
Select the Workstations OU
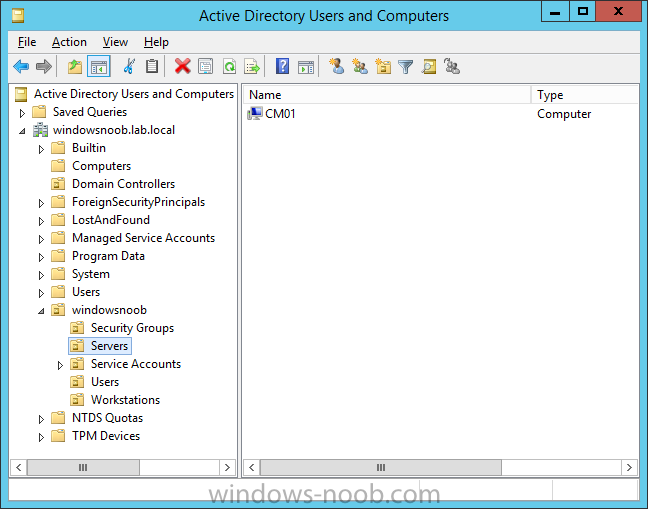click(x=125, y=400)
